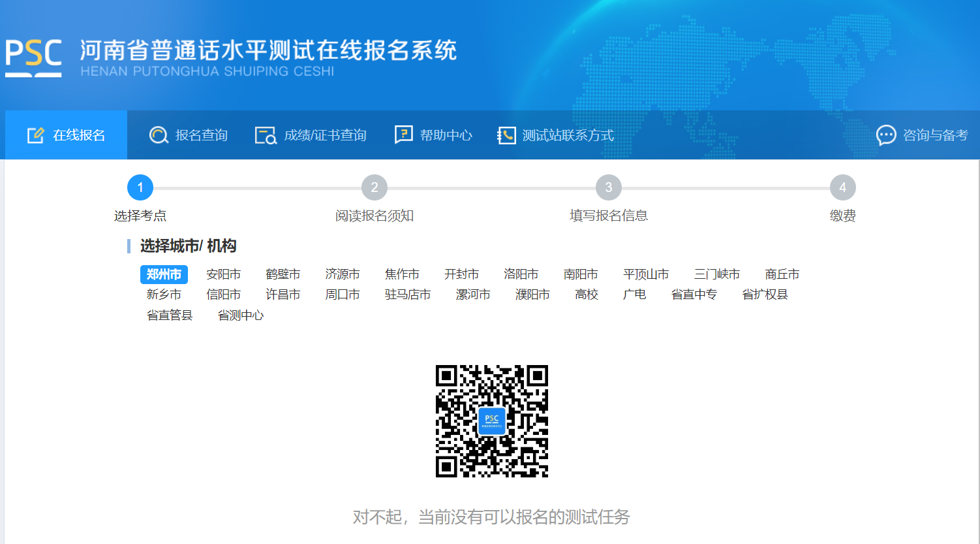Select 商丘市 city option
This screenshot has height=544, width=980.
point(782,274)
